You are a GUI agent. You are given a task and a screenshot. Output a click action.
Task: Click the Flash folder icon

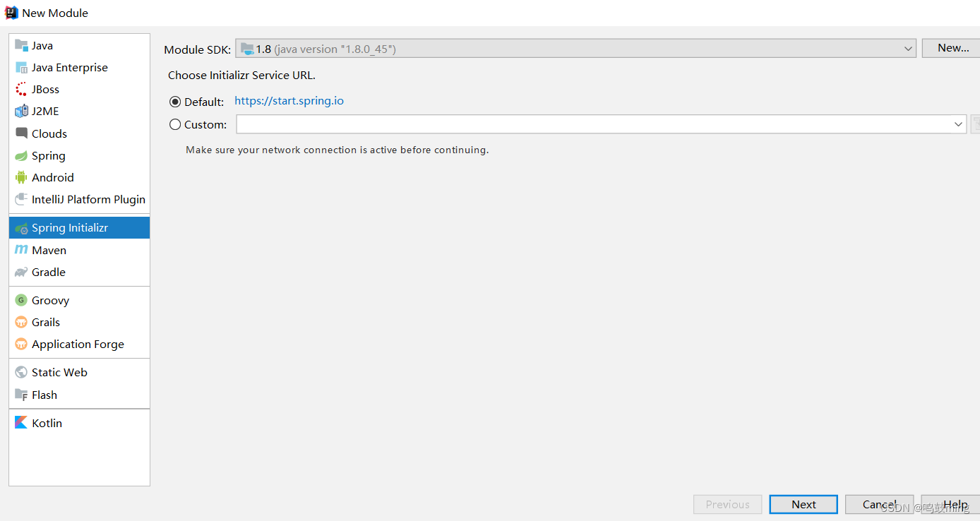click(21, 395)
